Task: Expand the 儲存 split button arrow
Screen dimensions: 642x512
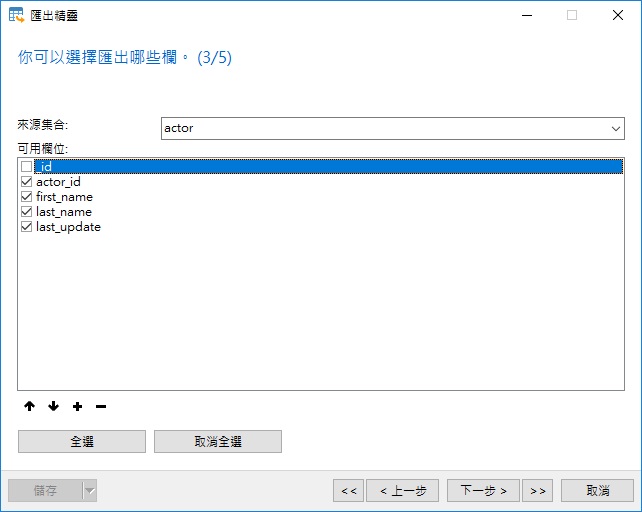Action: click(90, 490)
